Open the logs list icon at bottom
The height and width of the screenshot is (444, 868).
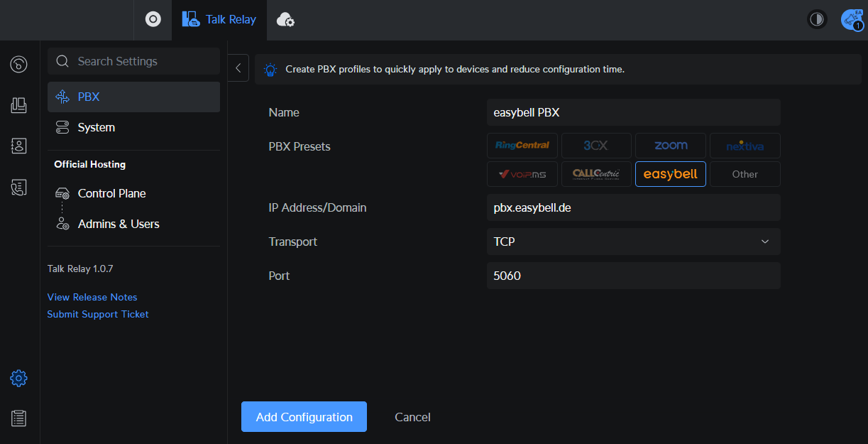point(19,418)
